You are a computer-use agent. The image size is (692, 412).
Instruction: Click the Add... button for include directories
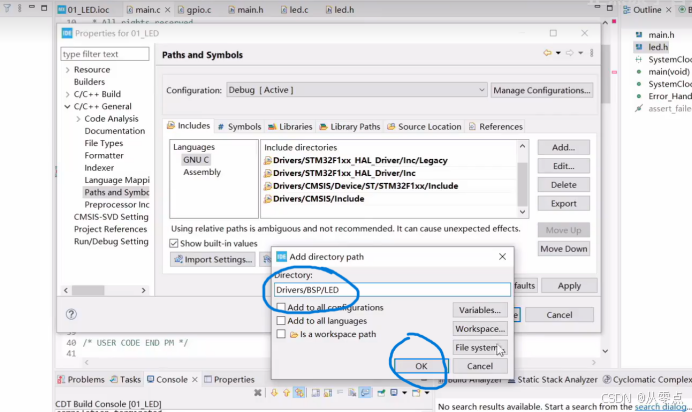click(564, 147)
